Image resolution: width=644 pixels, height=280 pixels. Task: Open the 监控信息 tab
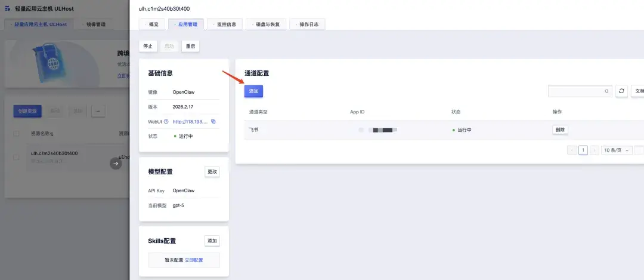(x=225, y=24)
